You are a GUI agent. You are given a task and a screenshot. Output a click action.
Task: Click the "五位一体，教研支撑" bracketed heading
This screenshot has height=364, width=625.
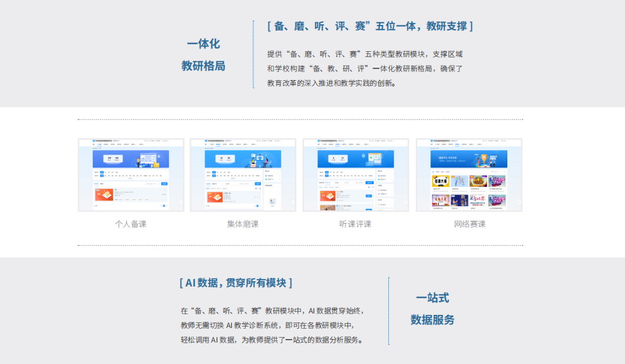pos(370,26)
